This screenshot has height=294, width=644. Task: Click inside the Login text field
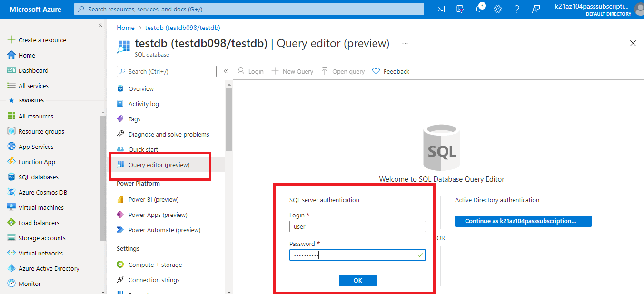coord(357,226)
